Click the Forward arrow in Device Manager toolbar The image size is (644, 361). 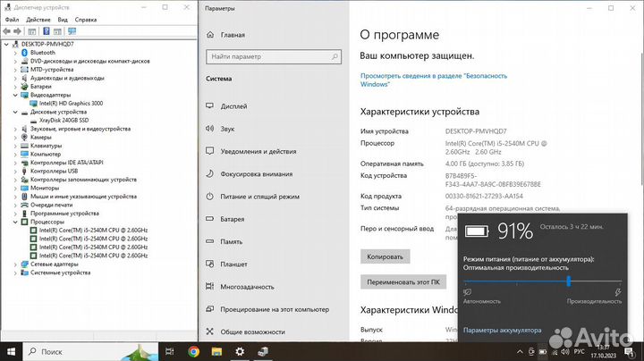point(17,31)
